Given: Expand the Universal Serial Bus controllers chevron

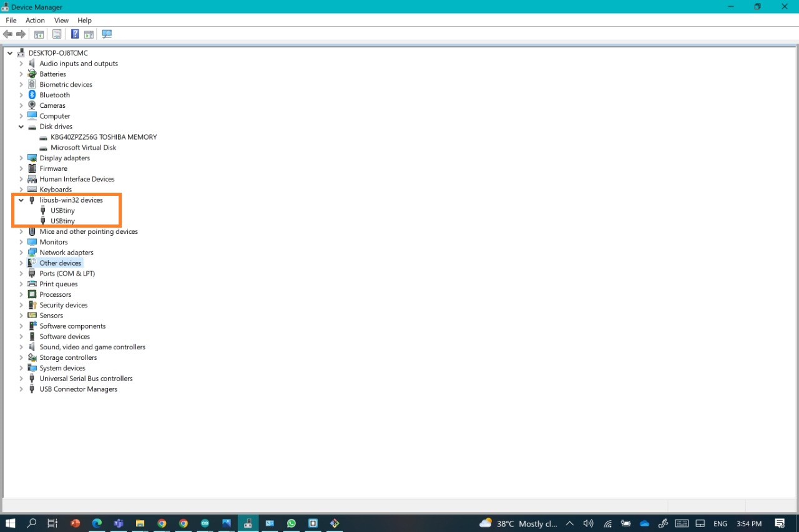Looking at the screenshot, I should click(x=21, y=379).
